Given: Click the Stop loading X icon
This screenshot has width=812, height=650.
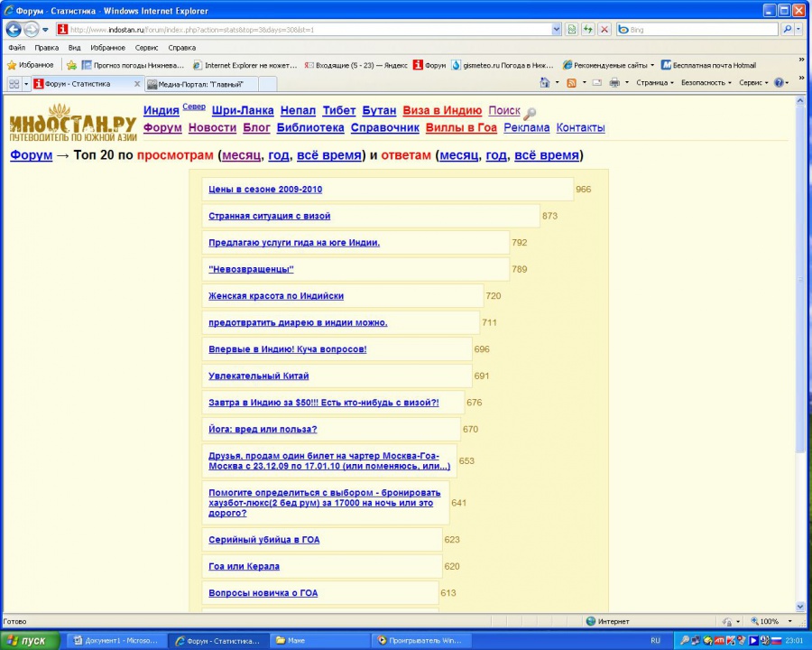Looking at the screenshot, I should [604, 30].
